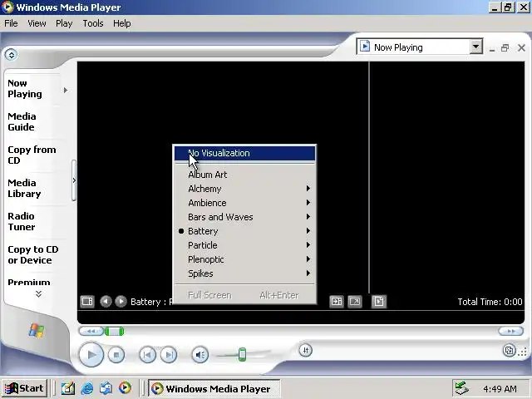Open the File menu
This screenshot has width=532, height=399.
11,23
